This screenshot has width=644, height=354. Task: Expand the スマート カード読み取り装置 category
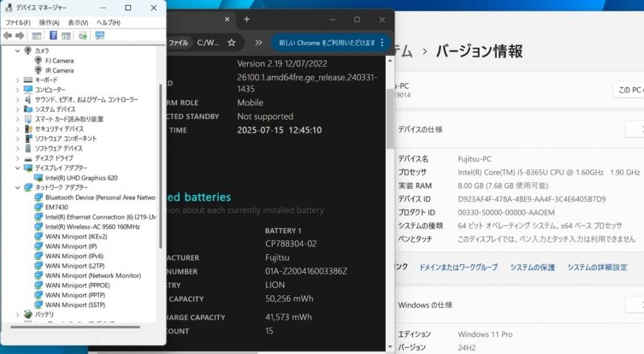(17, 119)
